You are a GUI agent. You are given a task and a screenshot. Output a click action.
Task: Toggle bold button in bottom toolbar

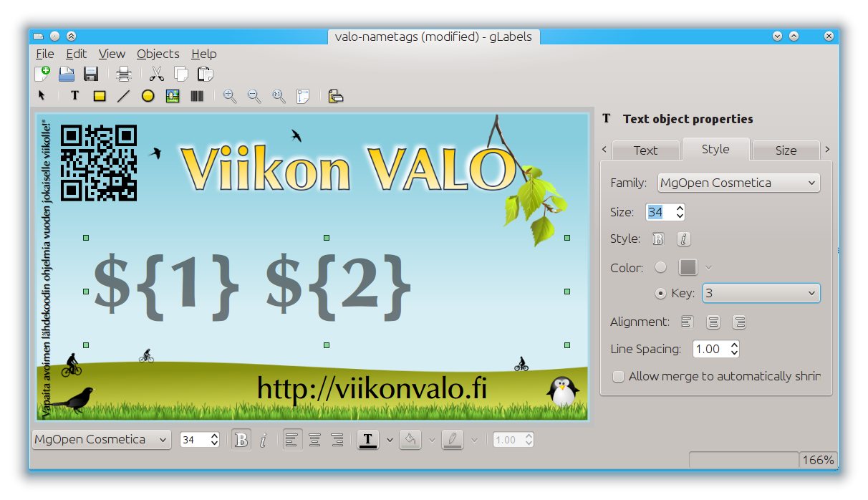241,440
